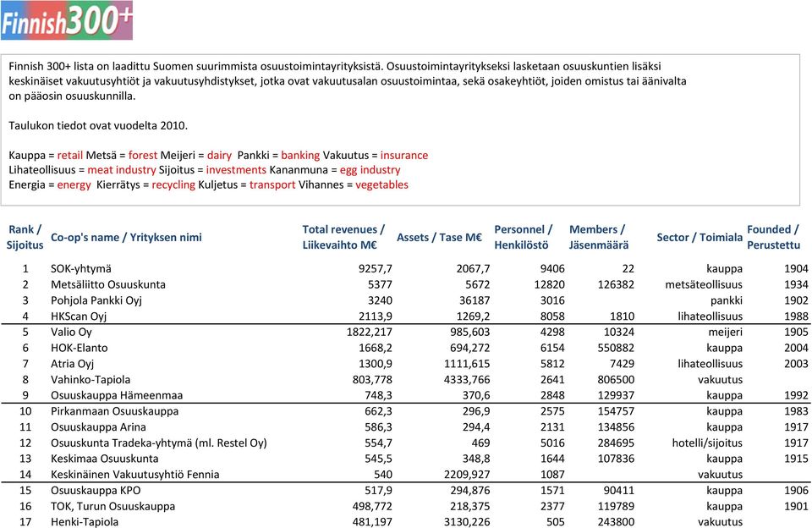
Task: Select the Osuuskauppa KPO name
Action: (x=96, y=490)
